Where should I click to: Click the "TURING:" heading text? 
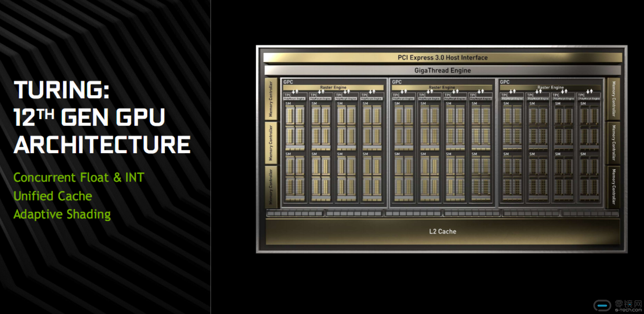[x=62, y=90]
